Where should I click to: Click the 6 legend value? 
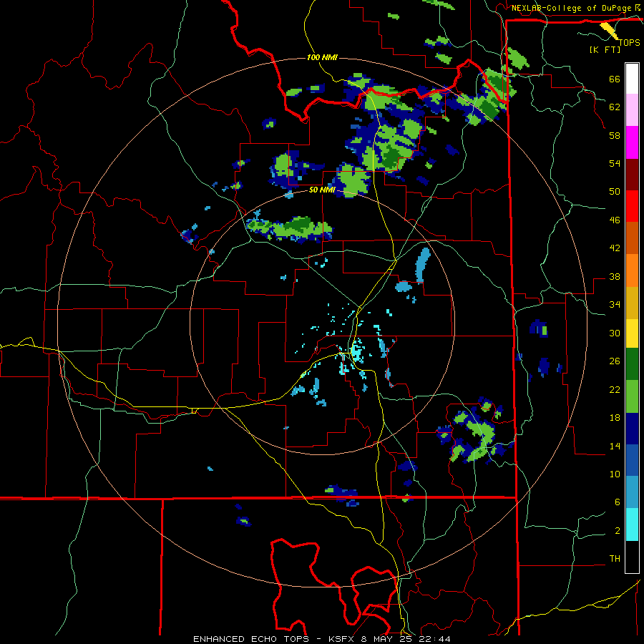618,502
